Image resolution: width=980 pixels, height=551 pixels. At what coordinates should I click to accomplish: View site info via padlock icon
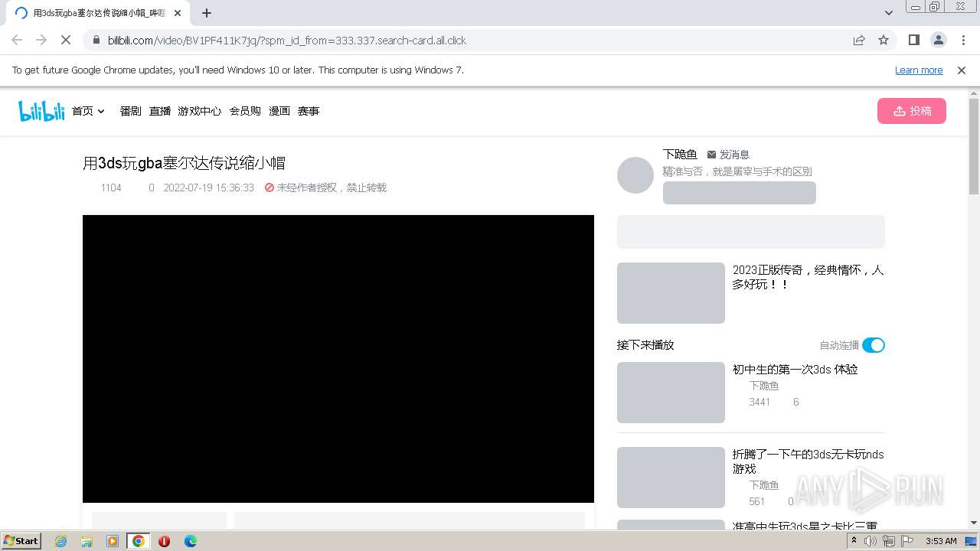coord(96,40)
